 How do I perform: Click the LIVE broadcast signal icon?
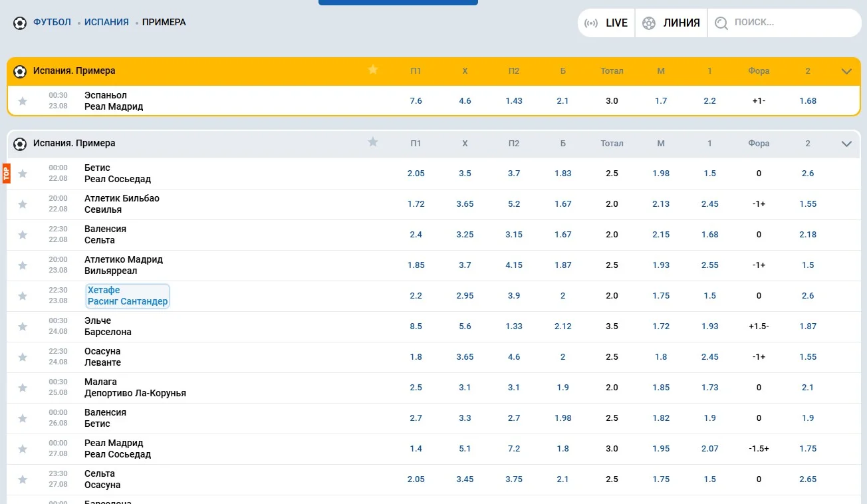pyautogui.click(x=590, y=23)
